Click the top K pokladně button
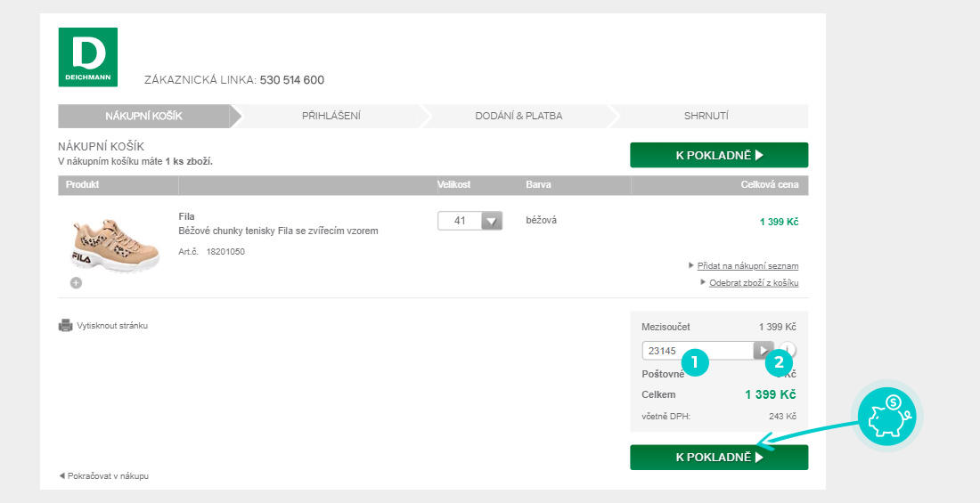 pyautogui.click(x=719, y=155)
